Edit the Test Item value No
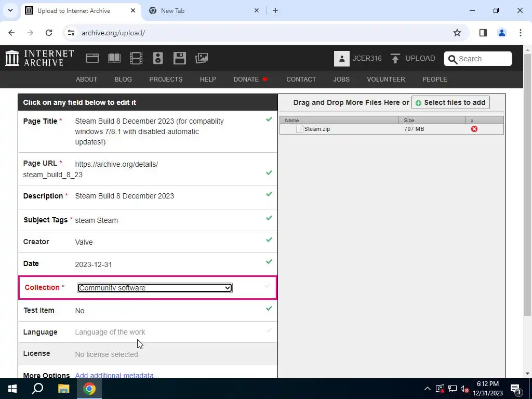Screen dimensions: 532x399 pos(79,311)
